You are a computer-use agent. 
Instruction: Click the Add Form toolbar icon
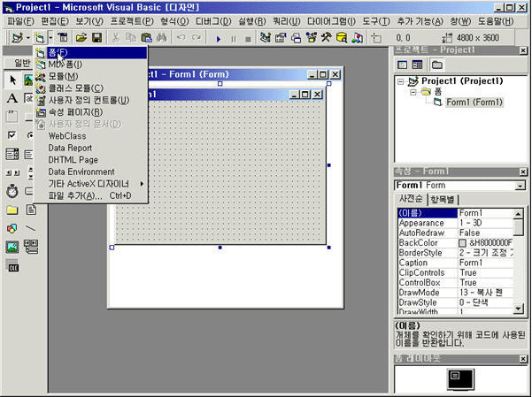click(x=40, y=38)
